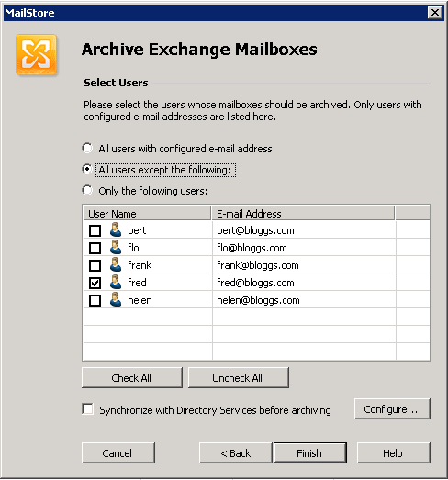The image size is (448, 480).
Task: Sort by the User Name column header
Action: (147, 213)
